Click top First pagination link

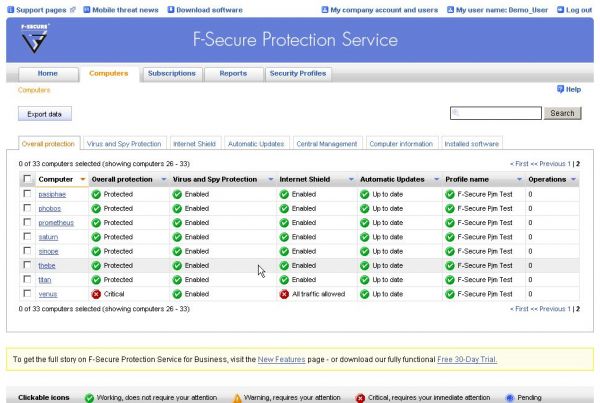pos(519,164)
